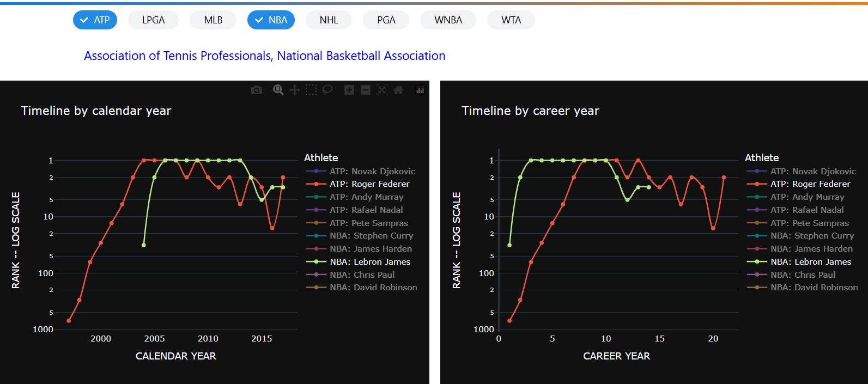This screenshot has height=384, width=868.
Task: Select the Zoom tool in plot modebar
Action: [x=278, y=90]
